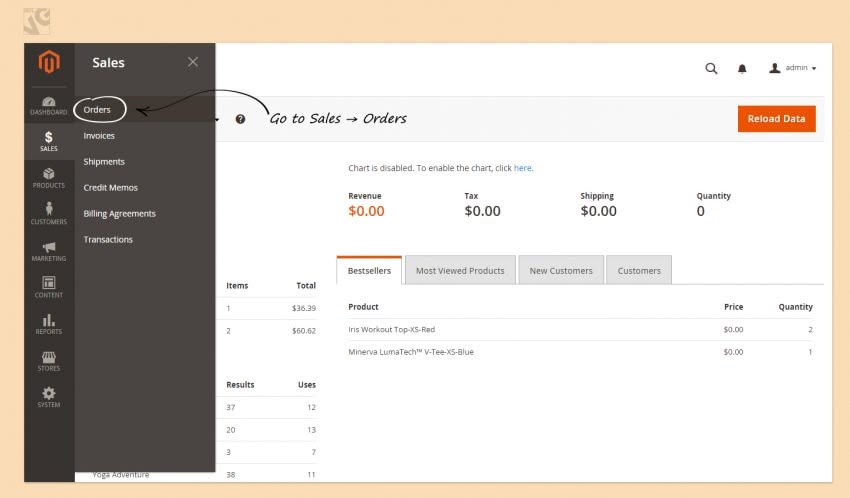Click the Reload Data button
The image size is (850, 498).
[776, 119]
